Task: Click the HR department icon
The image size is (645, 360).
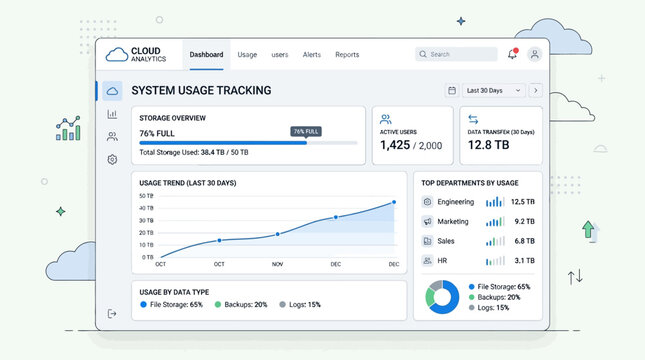Action: click(427, 260)
